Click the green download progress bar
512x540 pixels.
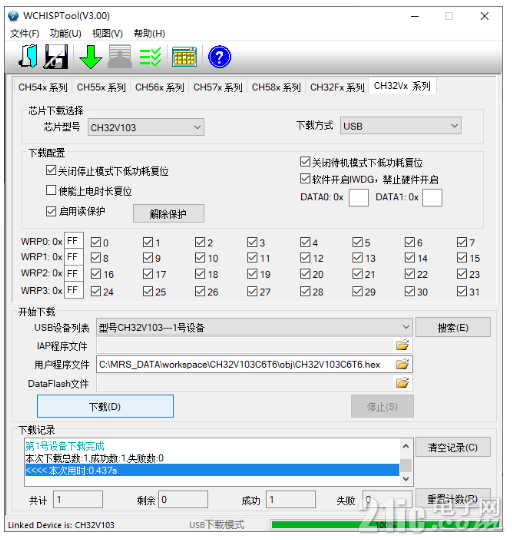385,525
